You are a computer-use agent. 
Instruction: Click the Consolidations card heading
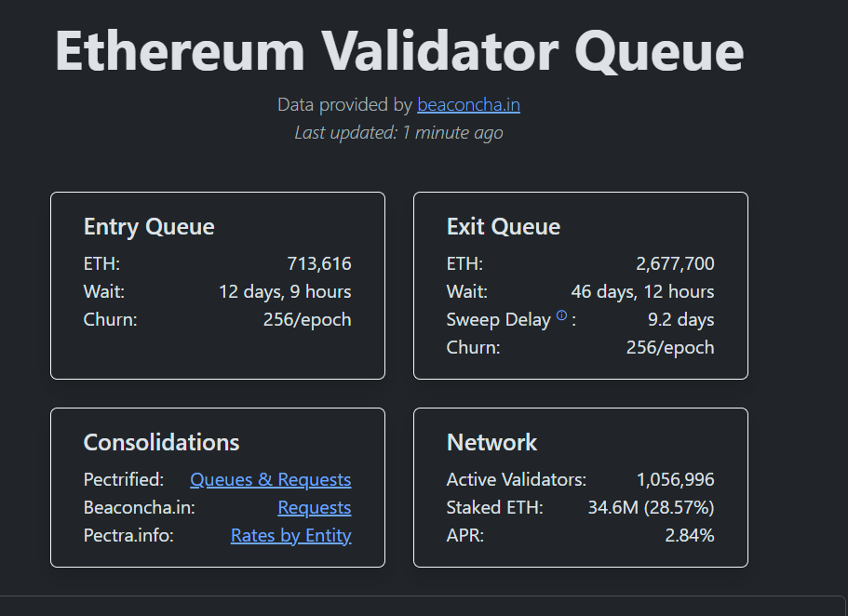click(x=161, y=442)
